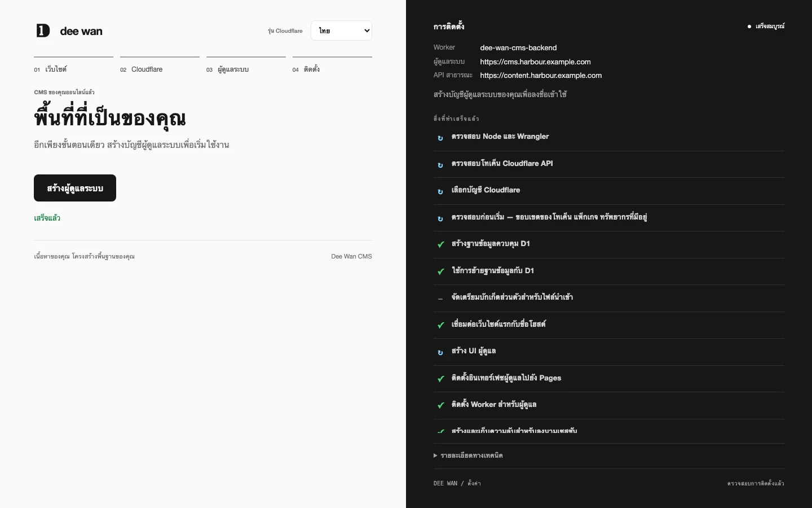The image size is (812, 508).
Task: Click the green checkmark beside "สร้างฐานข้อมูลควบคุม D1"
Action: [x=441, y=244]
